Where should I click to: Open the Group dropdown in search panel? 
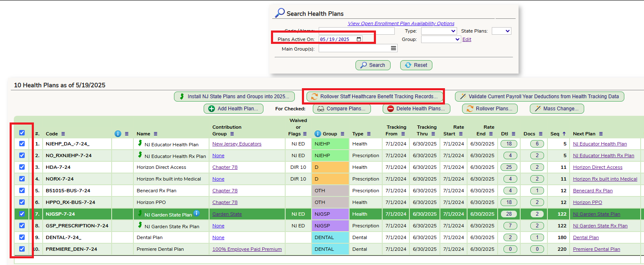[441, 39]
